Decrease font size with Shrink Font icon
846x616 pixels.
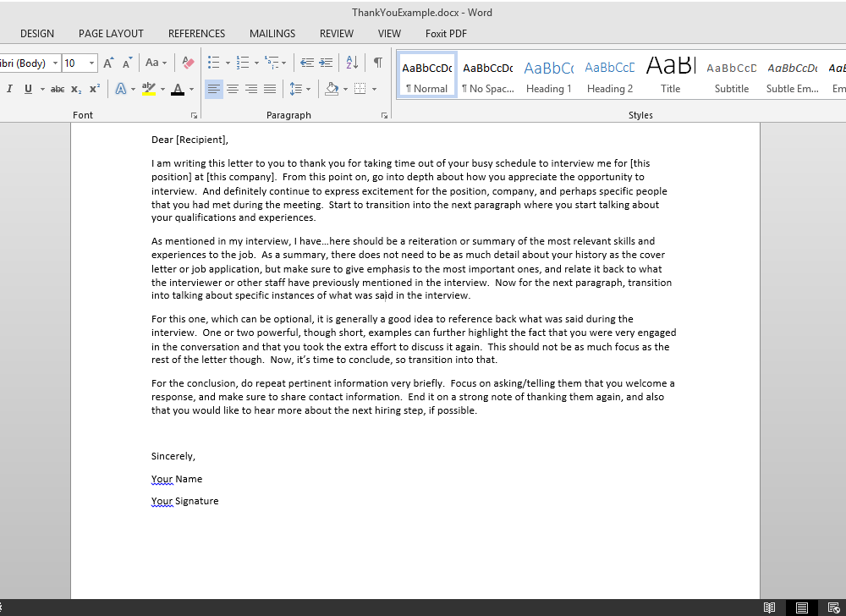128,63
